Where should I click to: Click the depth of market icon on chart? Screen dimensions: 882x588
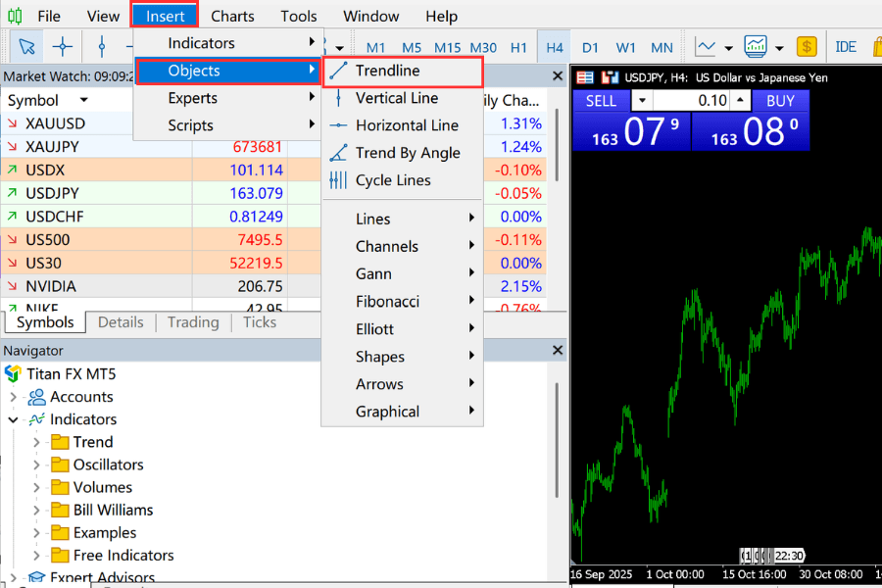pyautogui.click(x=585, y=77)
